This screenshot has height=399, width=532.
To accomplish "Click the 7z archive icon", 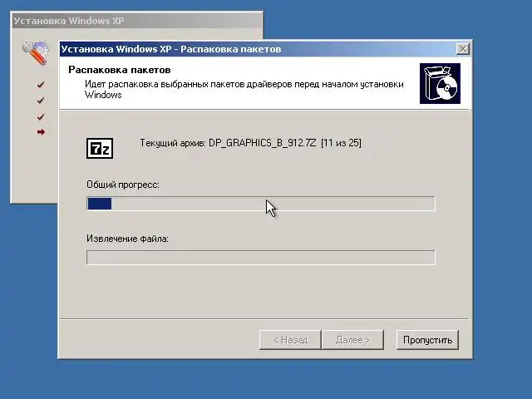I will pyautogui.click(x=100, y=148).
